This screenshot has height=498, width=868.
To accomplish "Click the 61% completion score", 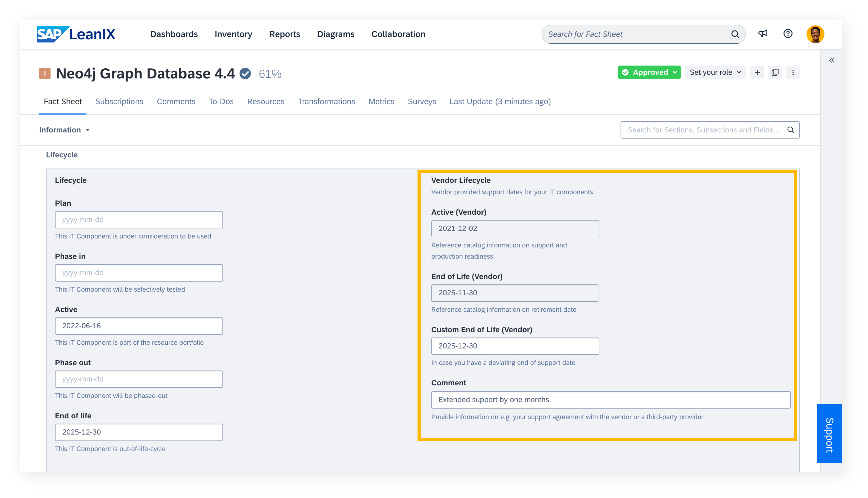I will click(x=270, y=74).
